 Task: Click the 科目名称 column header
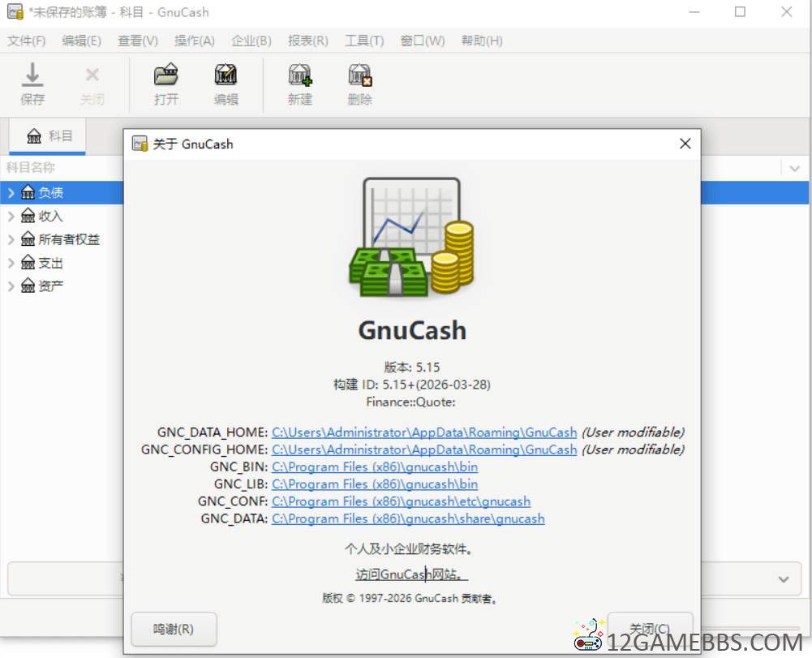click(x=30, y=168)
